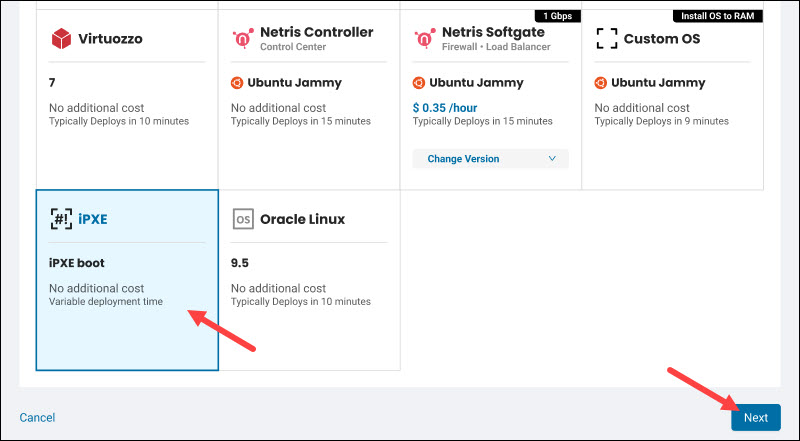Click Ubuntu Jammy under Netris Softgate

(476, 83)
